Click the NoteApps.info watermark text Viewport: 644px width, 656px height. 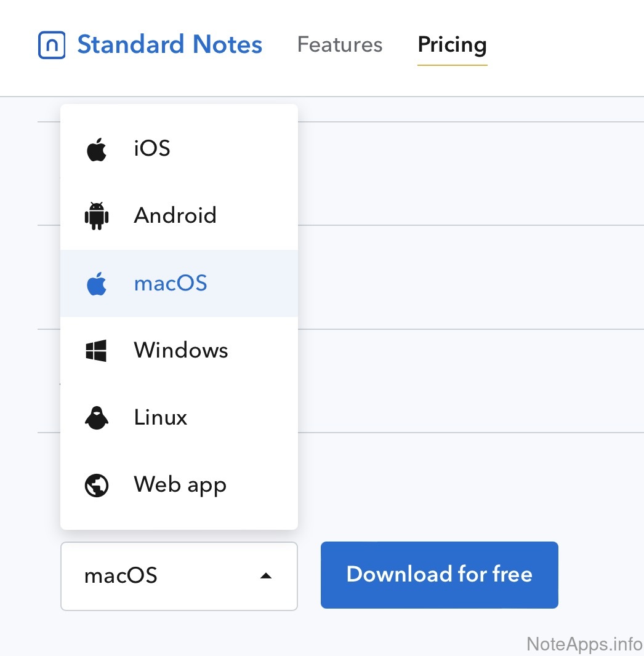pos(584,644)
